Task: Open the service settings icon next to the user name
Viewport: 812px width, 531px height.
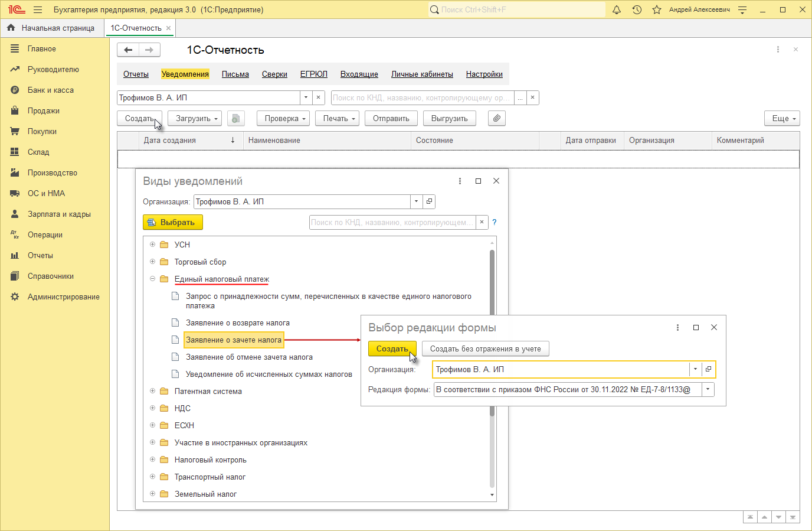Action: [742, 9]
